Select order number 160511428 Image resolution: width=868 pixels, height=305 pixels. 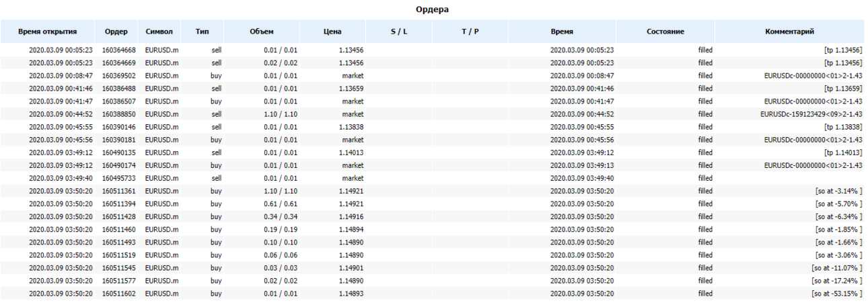[x=118, y=216]
